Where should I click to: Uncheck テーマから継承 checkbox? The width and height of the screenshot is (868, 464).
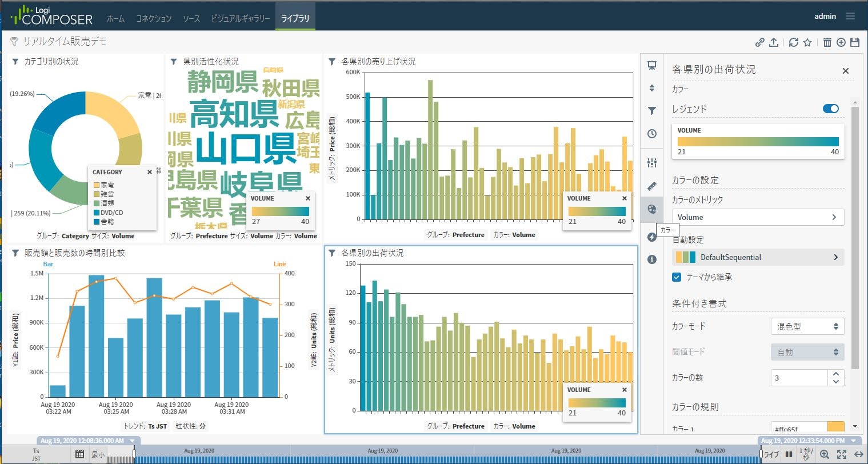point(677,277)
